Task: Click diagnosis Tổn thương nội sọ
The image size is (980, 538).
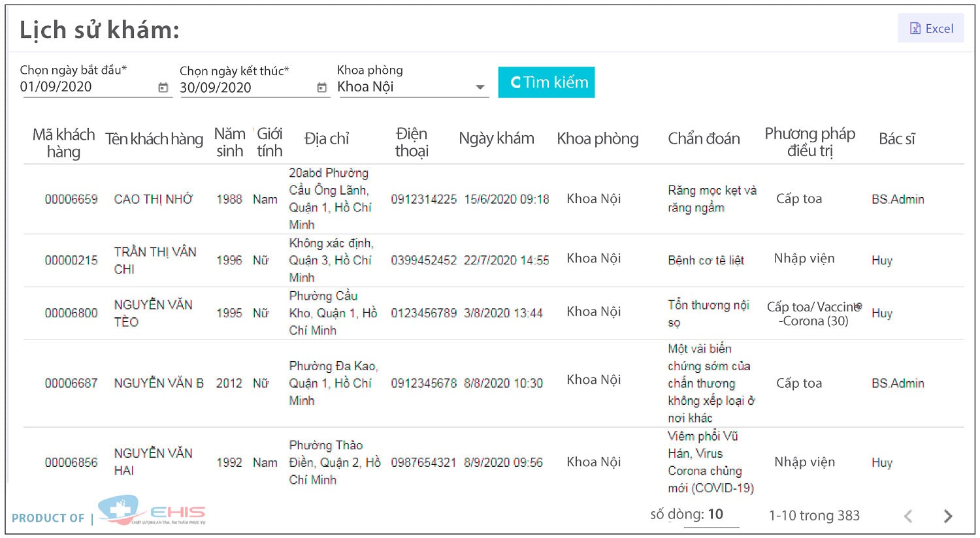Action: (x=709, y=313)
